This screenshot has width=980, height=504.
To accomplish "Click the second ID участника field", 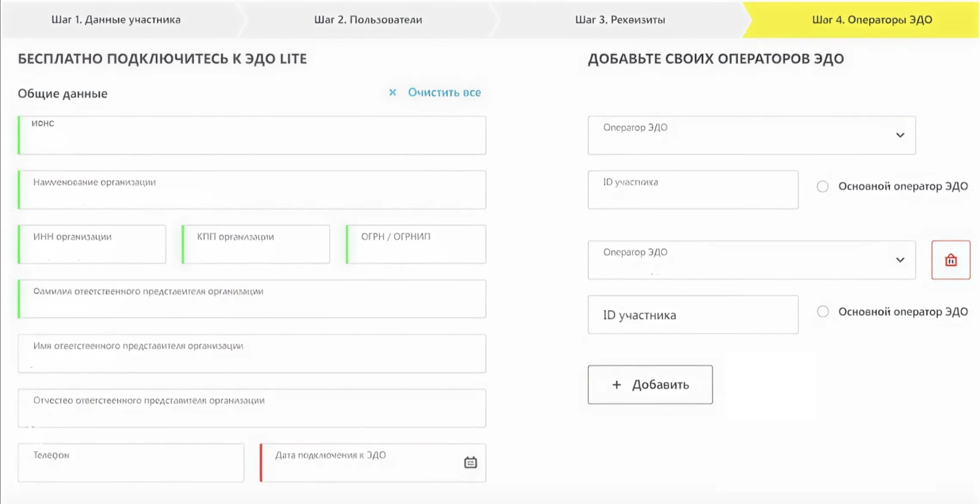I will (x=693, y=315).
